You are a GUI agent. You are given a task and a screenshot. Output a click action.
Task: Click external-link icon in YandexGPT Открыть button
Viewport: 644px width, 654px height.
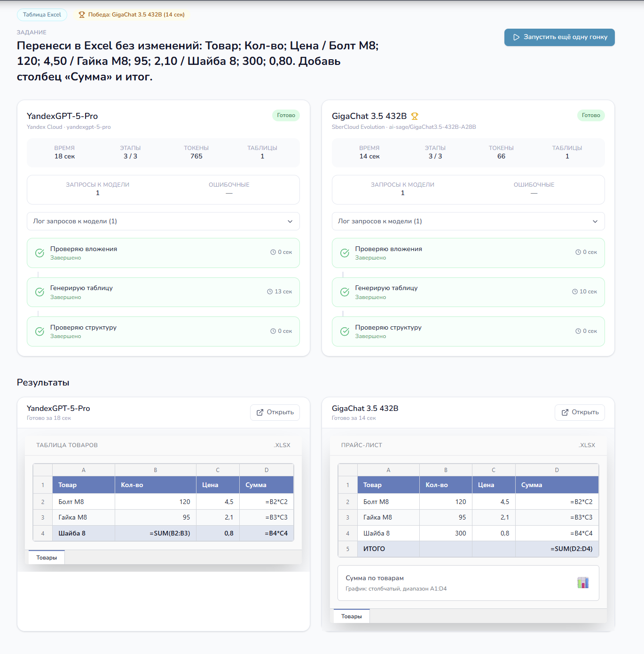click(260, 412)
